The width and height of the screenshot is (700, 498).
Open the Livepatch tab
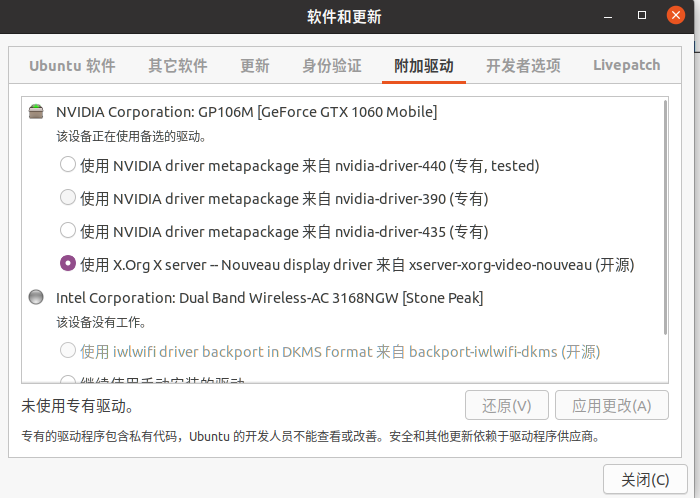(626, 66)
